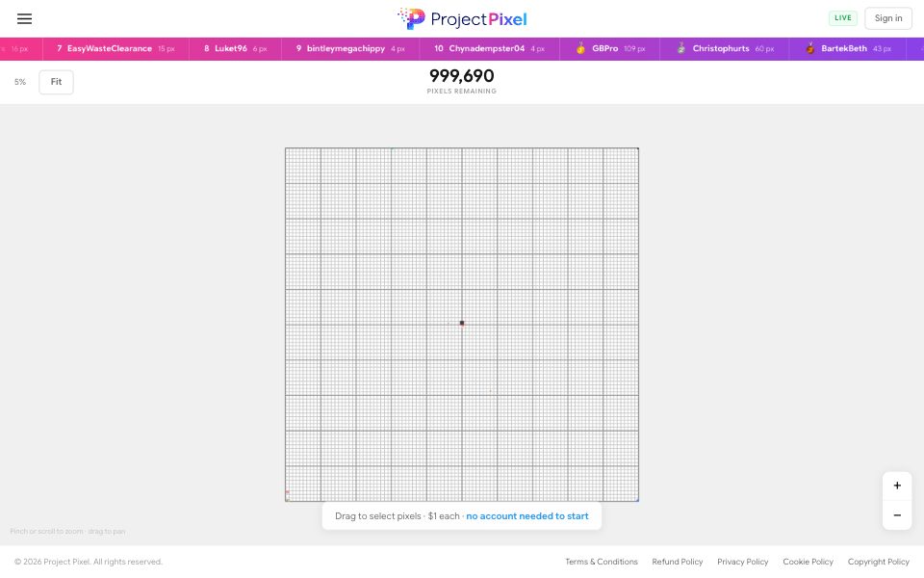Open the Sign in page
The height and width of the screenshot is (578, 924).
pyautogui.click(x=888, y=18)
